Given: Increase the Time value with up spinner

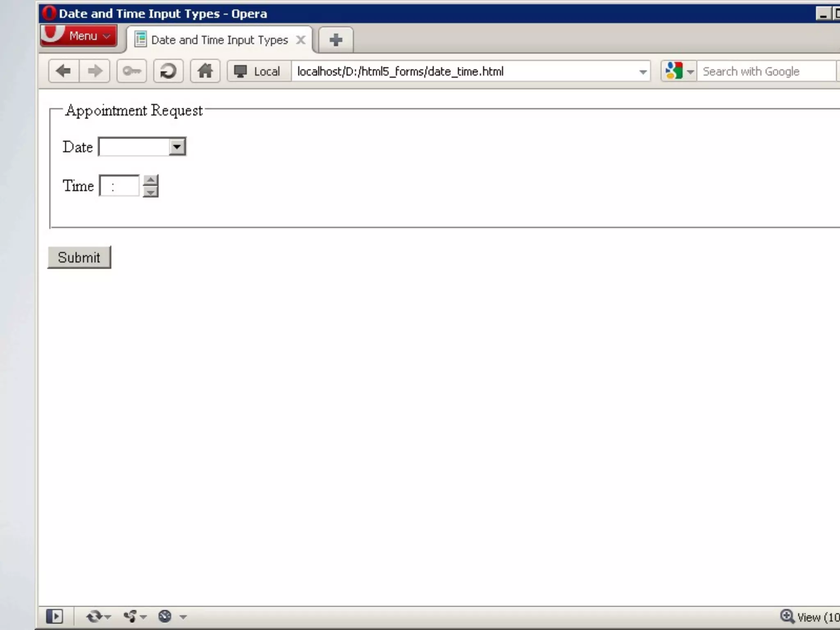Looking at the screenshot, I should (151, 180).
